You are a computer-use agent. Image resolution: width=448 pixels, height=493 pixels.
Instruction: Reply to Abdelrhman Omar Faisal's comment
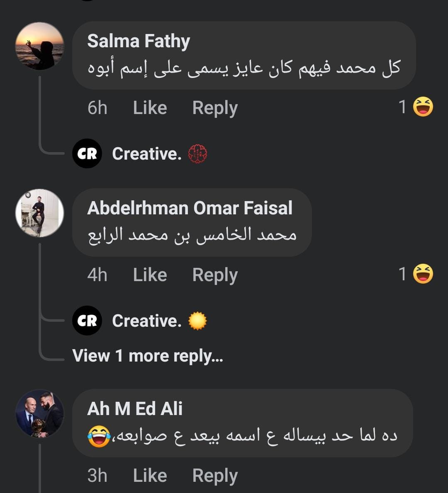click(215, 275)
